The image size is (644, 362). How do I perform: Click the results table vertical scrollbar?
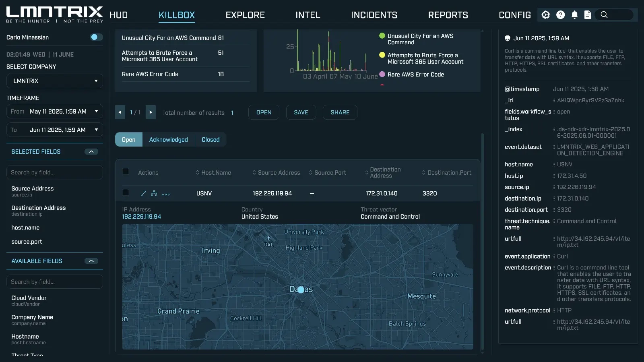pyautogui.click(x=483, y=242)
